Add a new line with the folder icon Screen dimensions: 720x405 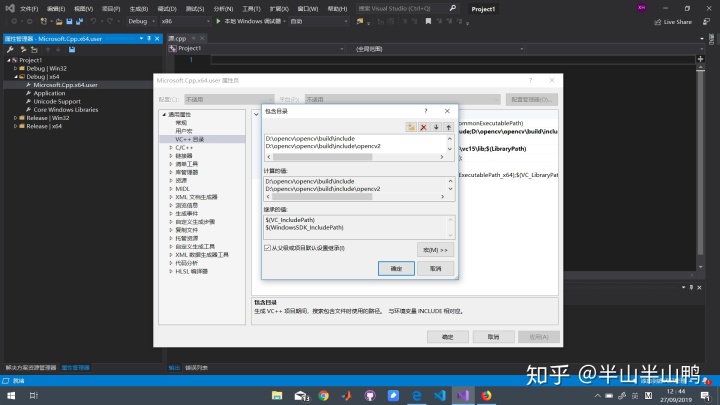coord(411,127)
